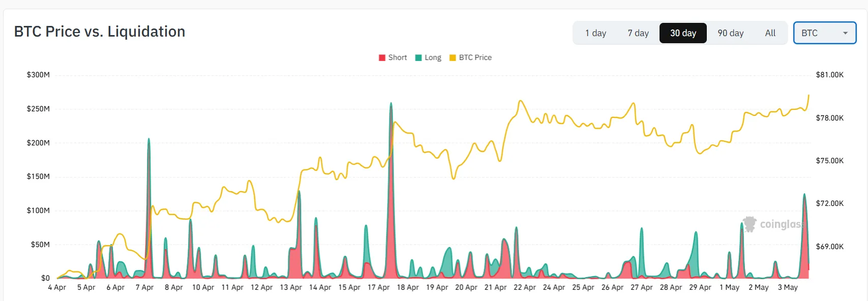This screenshot has width=868, height=301.
Task: Open the BTC dropdown arrow
Action: (x=845, y=33)
